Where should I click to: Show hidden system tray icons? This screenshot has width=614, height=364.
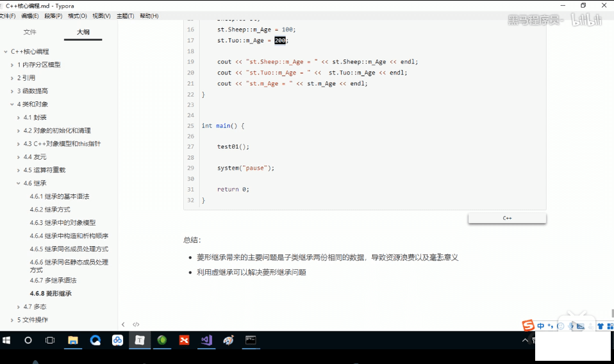(x=525, y=340)
